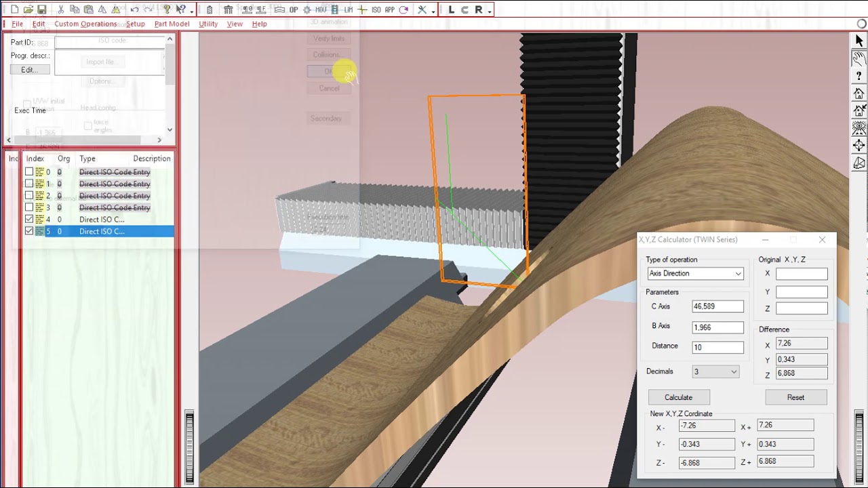Screen dimensions: 868x488
Task: Click the Original X input field
Action: 802,274
